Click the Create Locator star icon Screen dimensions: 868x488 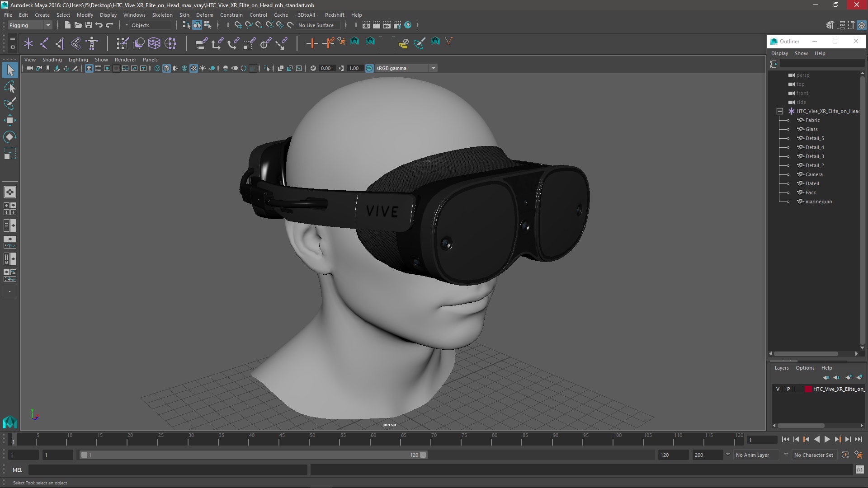28,43
